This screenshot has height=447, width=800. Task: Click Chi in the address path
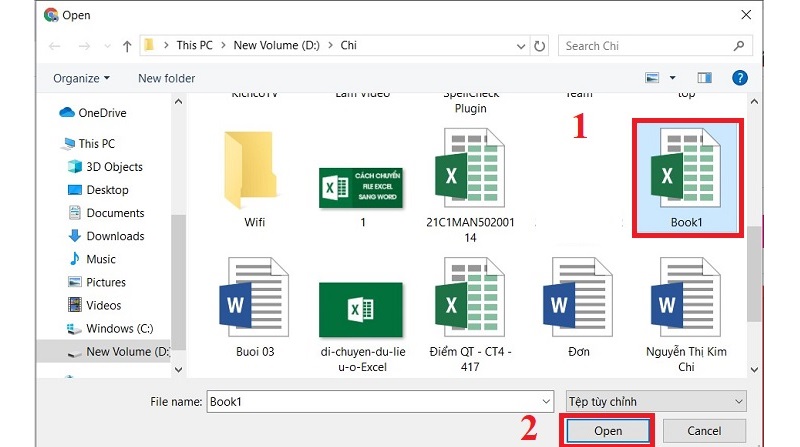348,45
